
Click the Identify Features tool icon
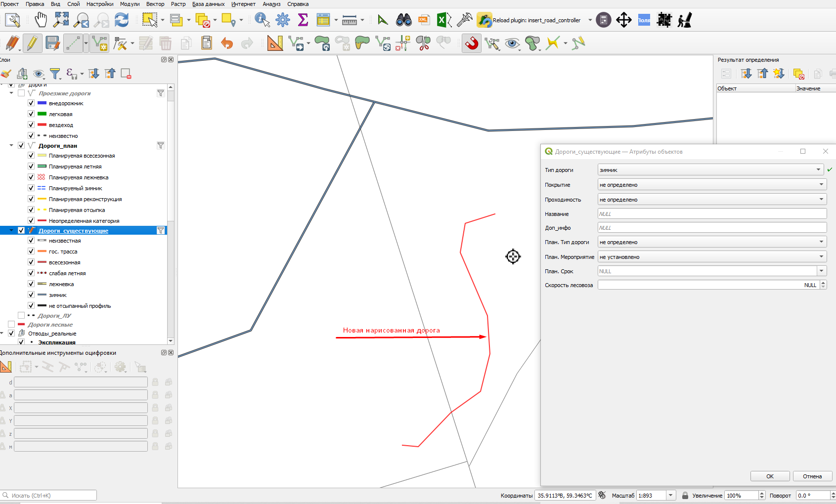tap(262, 20)
